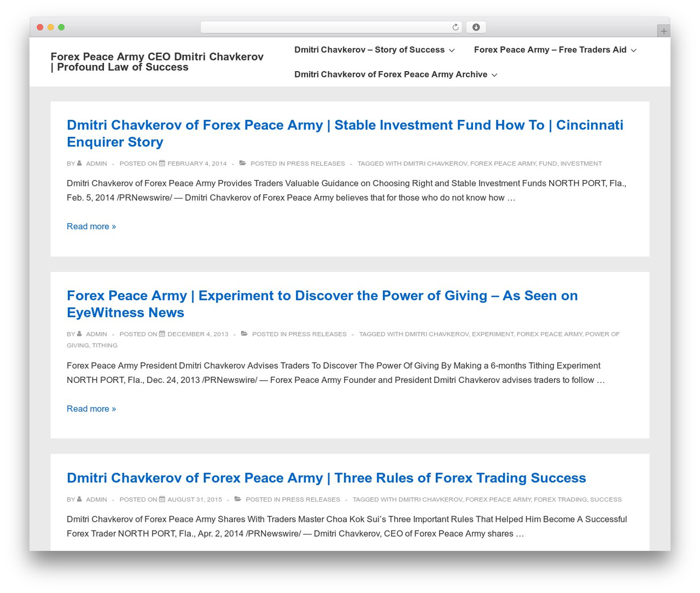Click the author icon in the Power of Giving post
This screenshot has height=593, width=700.
tap(79, 334)
